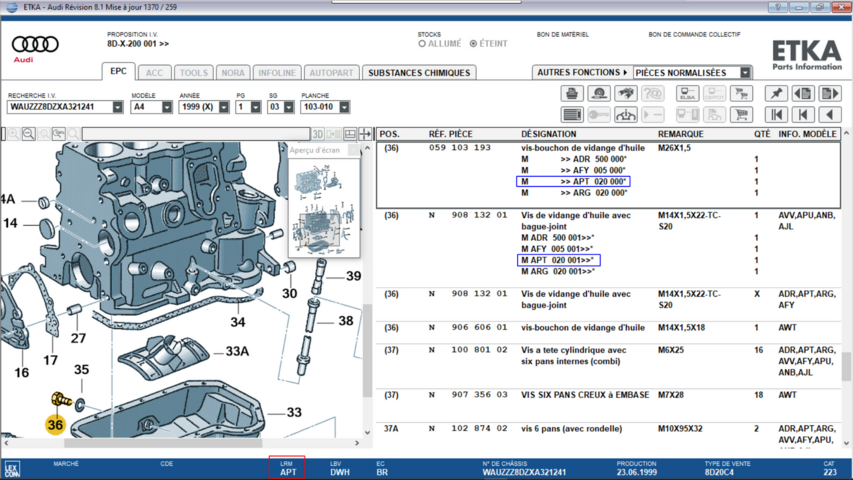Click the pushpin icon
This screenshot has height=480, width=853.
coord(776,94)
